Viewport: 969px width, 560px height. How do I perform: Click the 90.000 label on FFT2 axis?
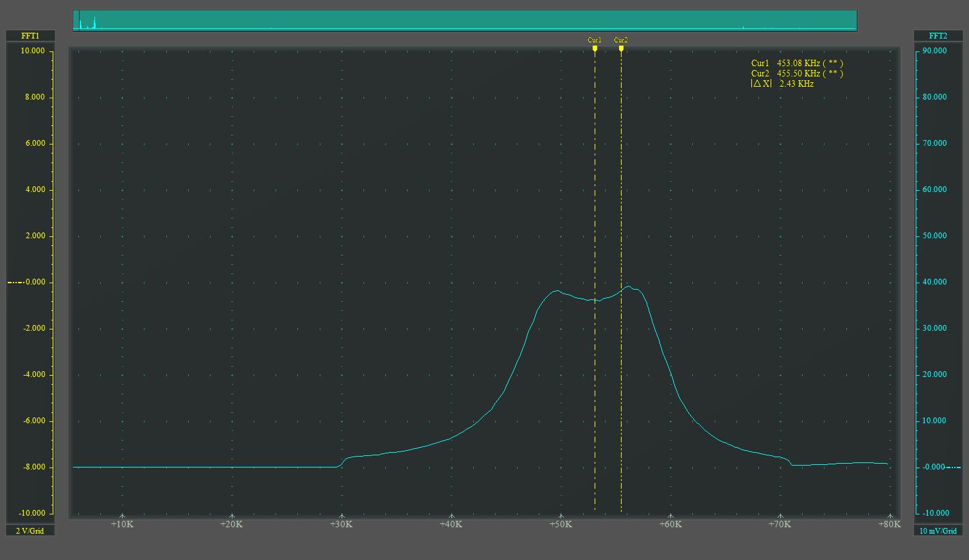934,51
